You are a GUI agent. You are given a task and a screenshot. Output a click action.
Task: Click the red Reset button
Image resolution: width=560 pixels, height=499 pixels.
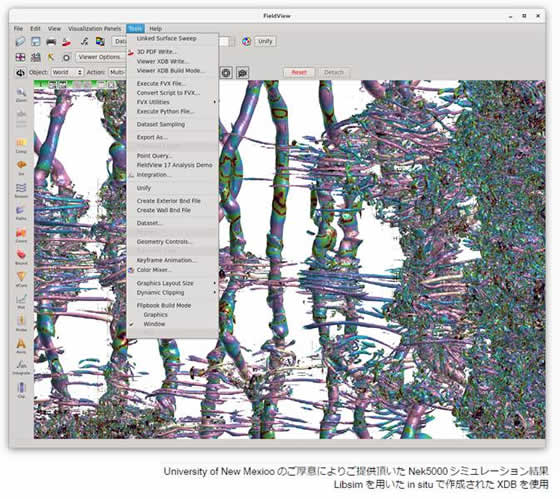[299, 73]
